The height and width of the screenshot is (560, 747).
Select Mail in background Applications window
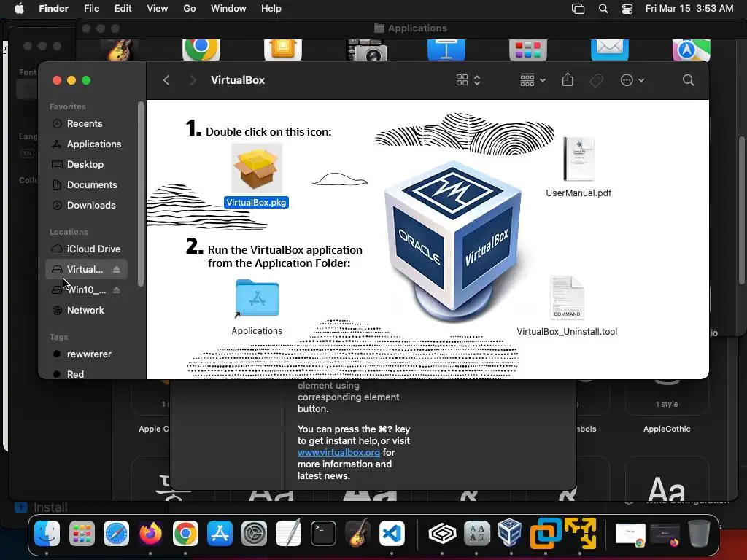tap(610, 50)
